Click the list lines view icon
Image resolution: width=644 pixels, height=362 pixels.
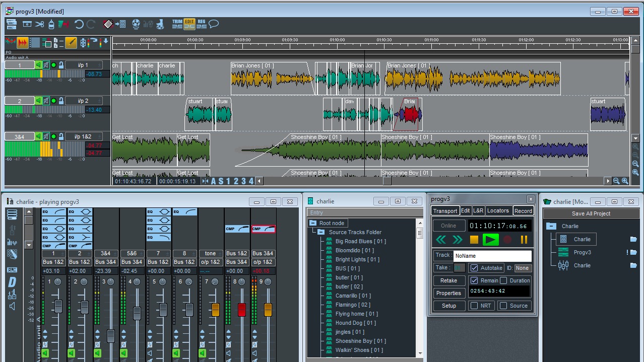(35, 42)
